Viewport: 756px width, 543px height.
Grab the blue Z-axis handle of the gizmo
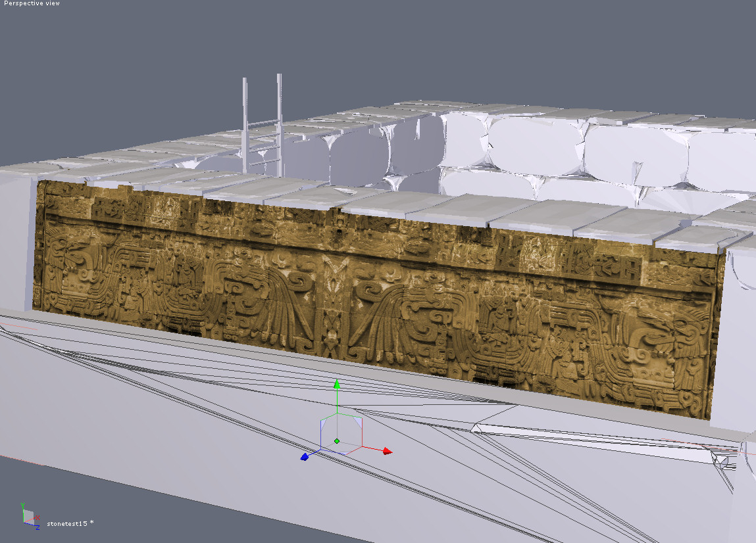(304, 457)
